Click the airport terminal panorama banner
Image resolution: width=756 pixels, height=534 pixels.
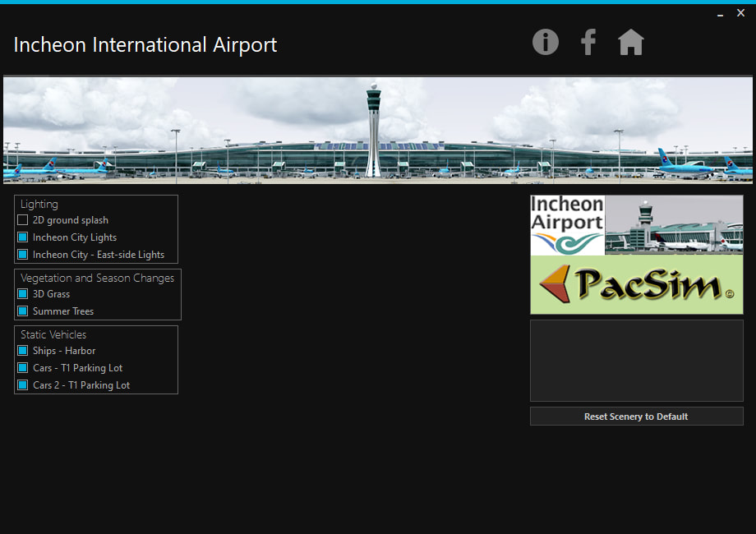coord(378,131)
